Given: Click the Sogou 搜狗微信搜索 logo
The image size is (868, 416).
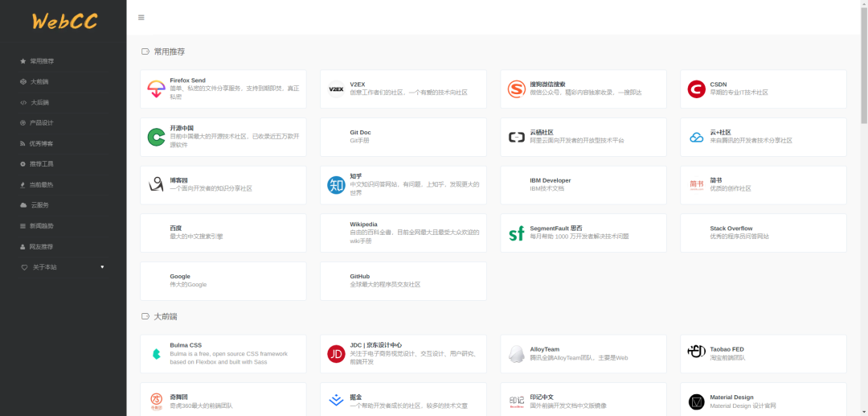Looking at the screenshot, I should pyautogui.click(x=517, y=89).
